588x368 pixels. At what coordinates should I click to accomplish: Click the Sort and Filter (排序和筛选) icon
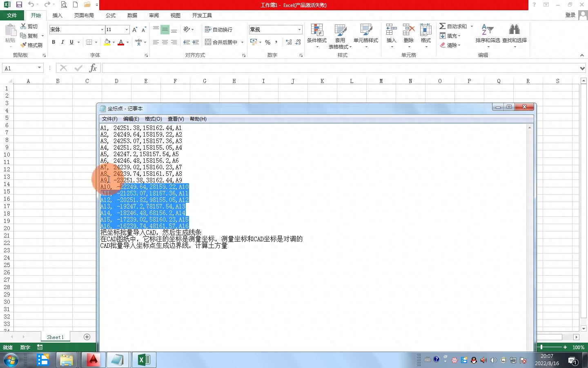(x=488, y=36)
